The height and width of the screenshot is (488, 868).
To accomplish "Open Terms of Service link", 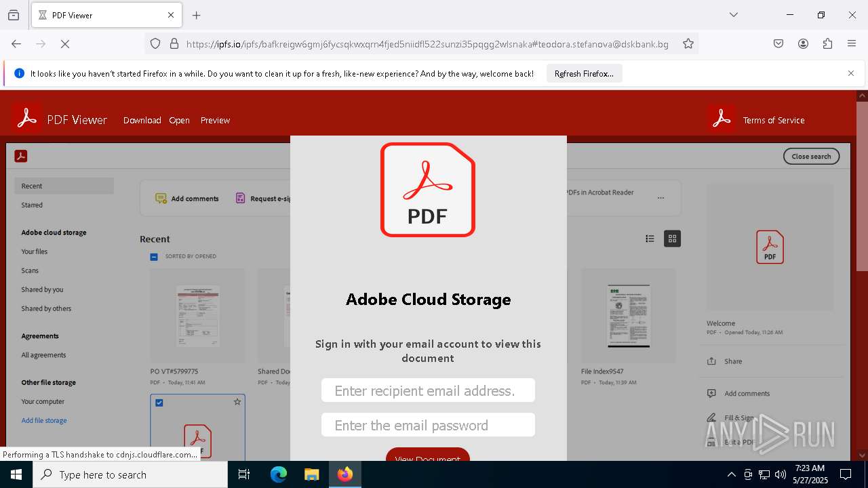I will (x=774, y=120).
